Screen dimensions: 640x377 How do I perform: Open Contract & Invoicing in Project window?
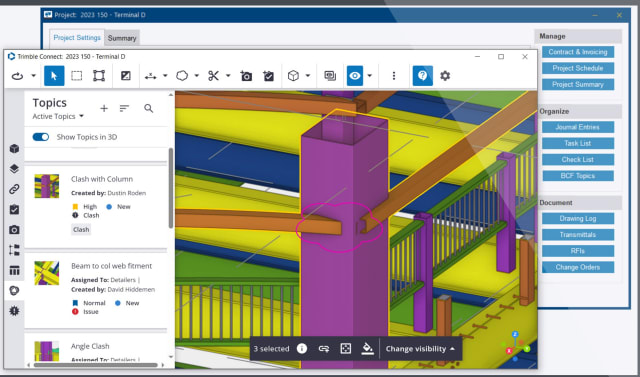tap(578, 52)
